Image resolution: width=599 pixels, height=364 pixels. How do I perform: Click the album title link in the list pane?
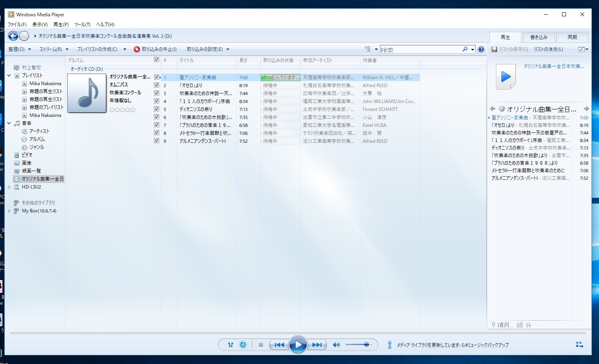click(x=554, y=66)
